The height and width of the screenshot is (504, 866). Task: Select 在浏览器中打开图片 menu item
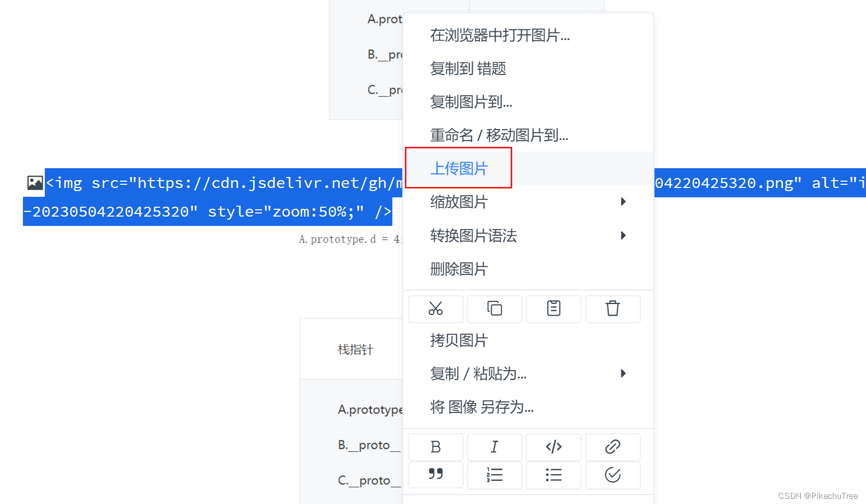pos(499,35)
